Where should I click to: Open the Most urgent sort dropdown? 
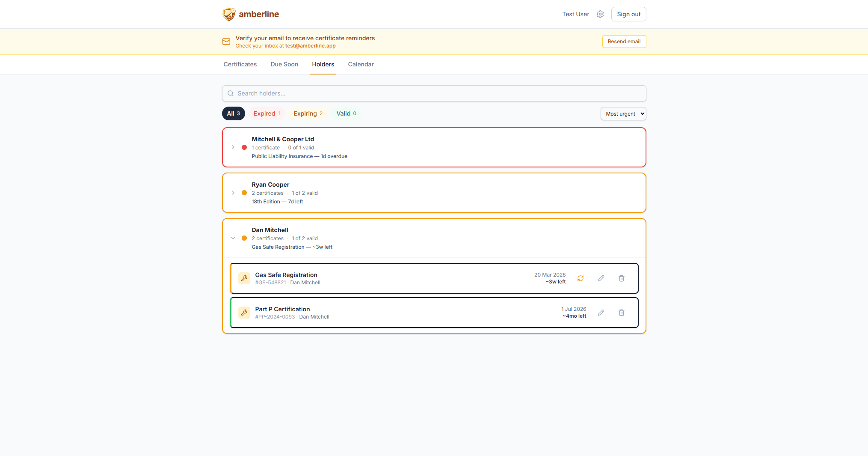coord(623,114)
